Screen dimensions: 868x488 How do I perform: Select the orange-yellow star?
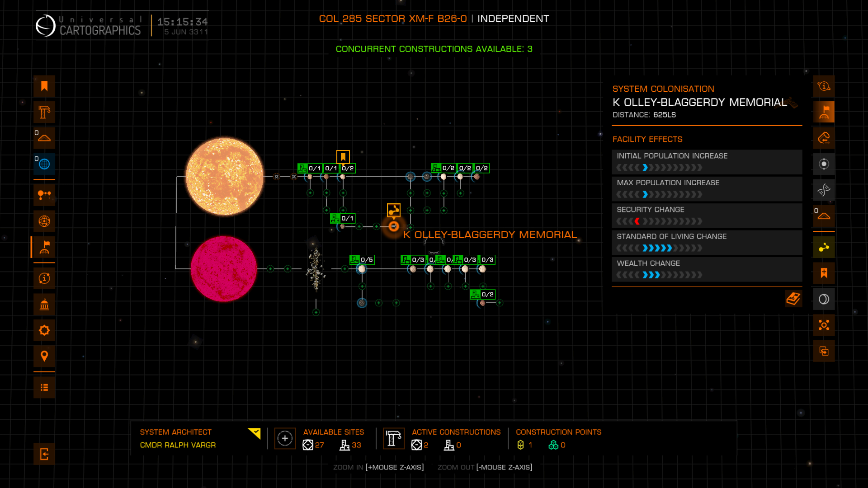[225, 177]
